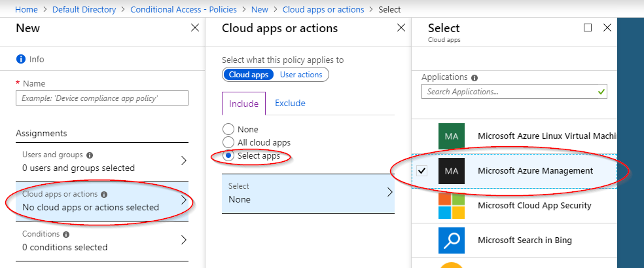Select Microsoft Search in Bing application name
This screenshot has height=268, width=644.
click(x=525, y=240)
